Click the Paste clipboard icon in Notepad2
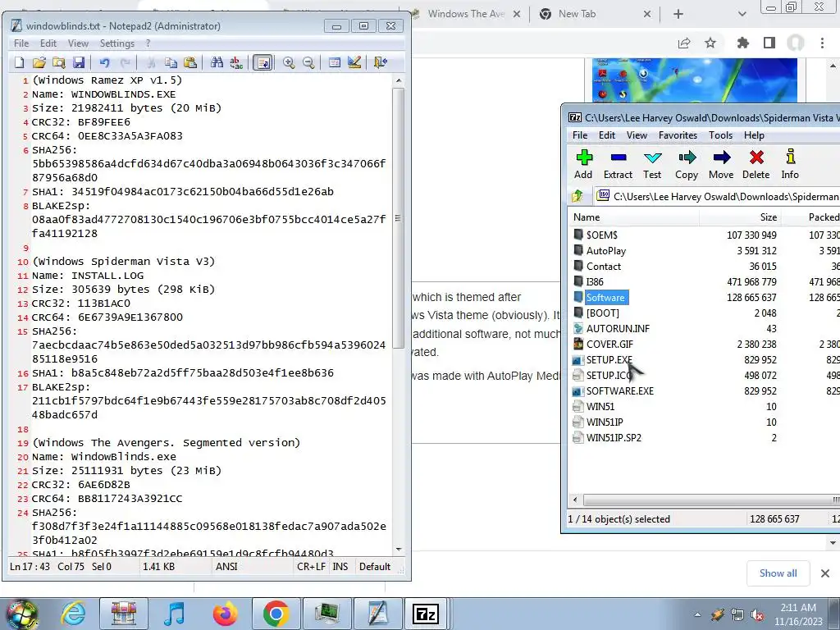The height and width of the screenshot is (630, 840). tap(190, 62)
